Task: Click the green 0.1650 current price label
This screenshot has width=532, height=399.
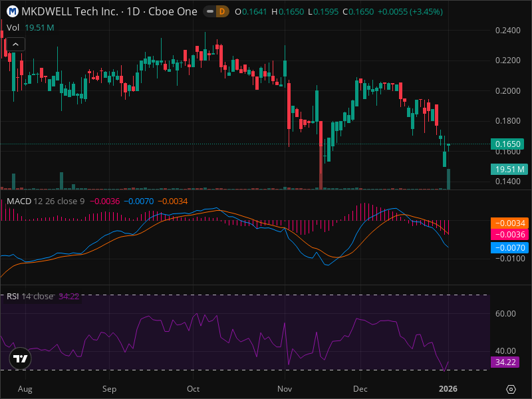Action: point(507,144)
